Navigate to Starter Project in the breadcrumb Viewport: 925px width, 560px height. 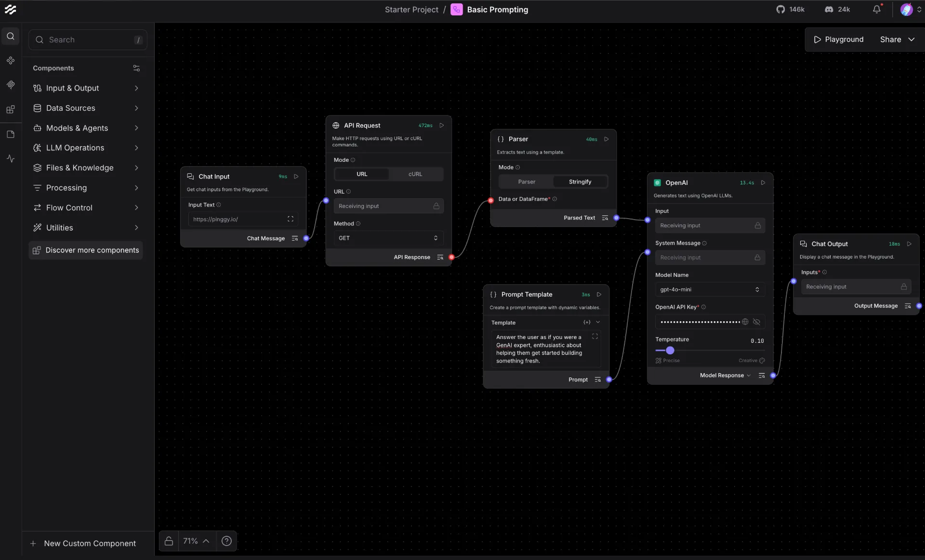(411, 9)
